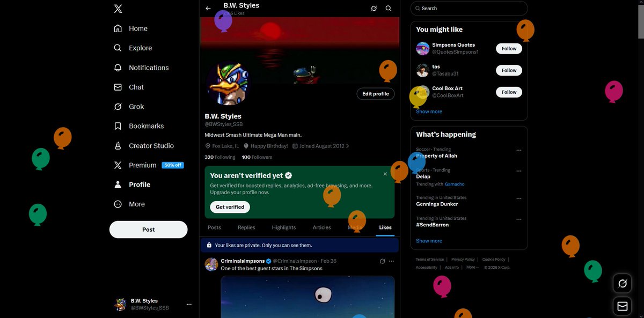Click the Home house icon
Viewport: 644px width, 318px height.
coord(118,28)
